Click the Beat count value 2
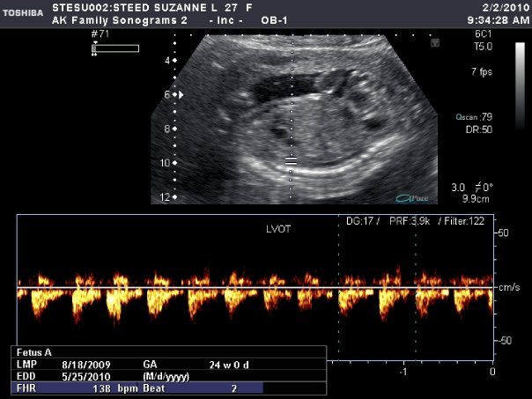This screenshot has width=532, height=399. tap(234, 388)
